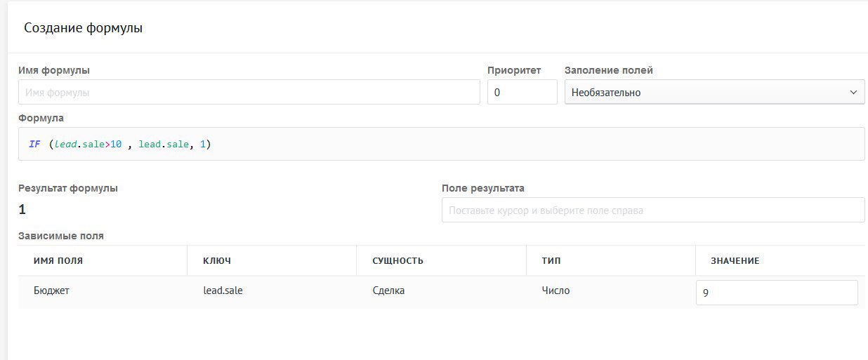Click the ТИП column header
Viewport: 868px width, 360px height.
[x=551, y=260]
